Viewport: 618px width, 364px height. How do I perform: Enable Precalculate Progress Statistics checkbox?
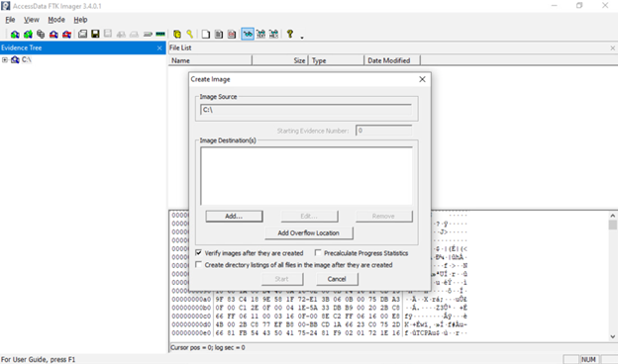[x=318, y=252]
